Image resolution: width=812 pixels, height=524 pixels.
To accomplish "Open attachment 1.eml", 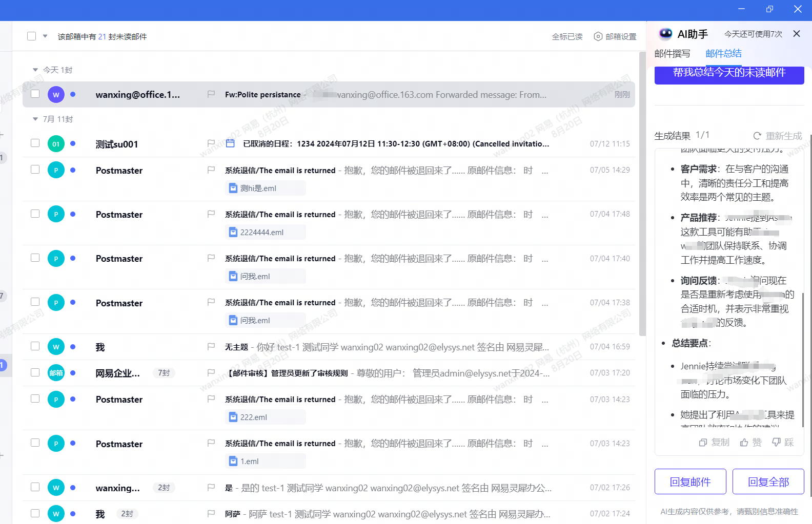I will pyautogui.click(x=265, y=461).
